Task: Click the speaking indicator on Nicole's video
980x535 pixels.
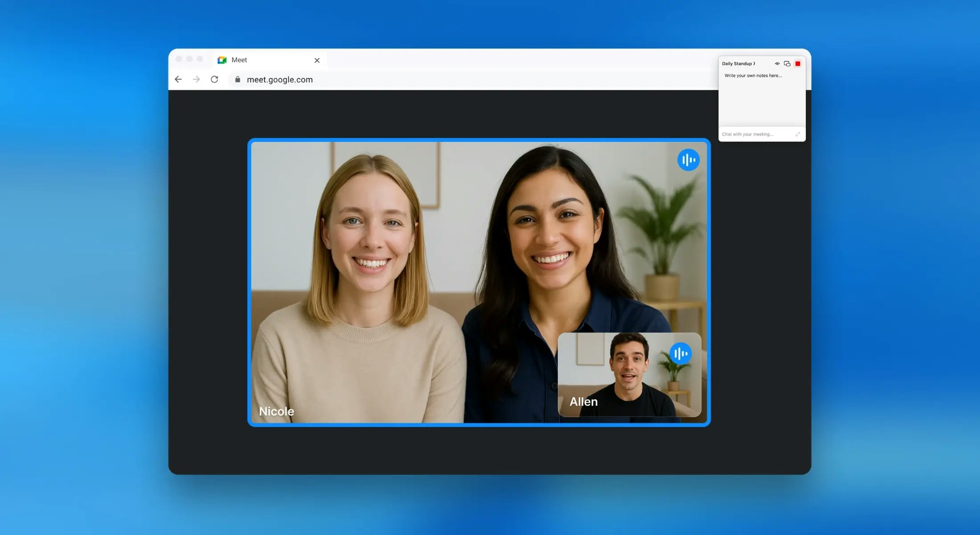Action: 688,160
